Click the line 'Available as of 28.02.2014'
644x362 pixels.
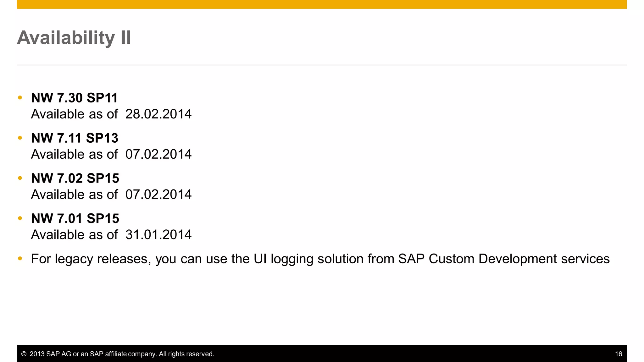point(111,114)
